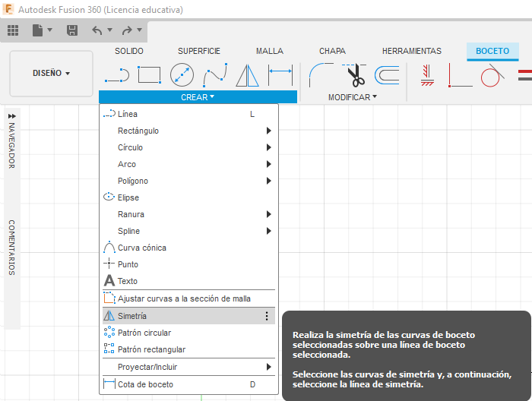Switch to the MALLA tab
The width and height of the screenshot is (532, 401).
(x=270, y=51)
